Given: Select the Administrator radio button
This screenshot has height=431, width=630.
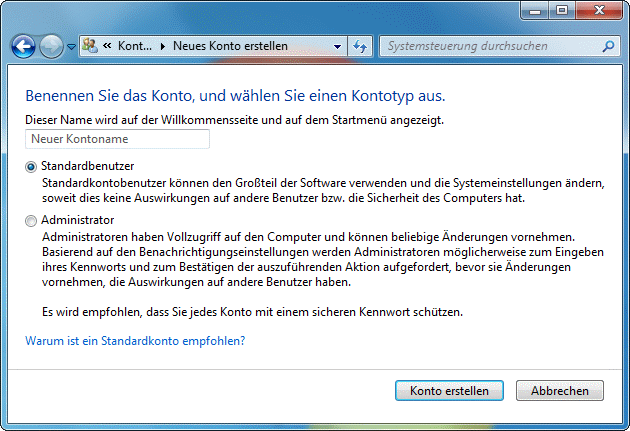Looking at the screenshot, I should (31, 221).
